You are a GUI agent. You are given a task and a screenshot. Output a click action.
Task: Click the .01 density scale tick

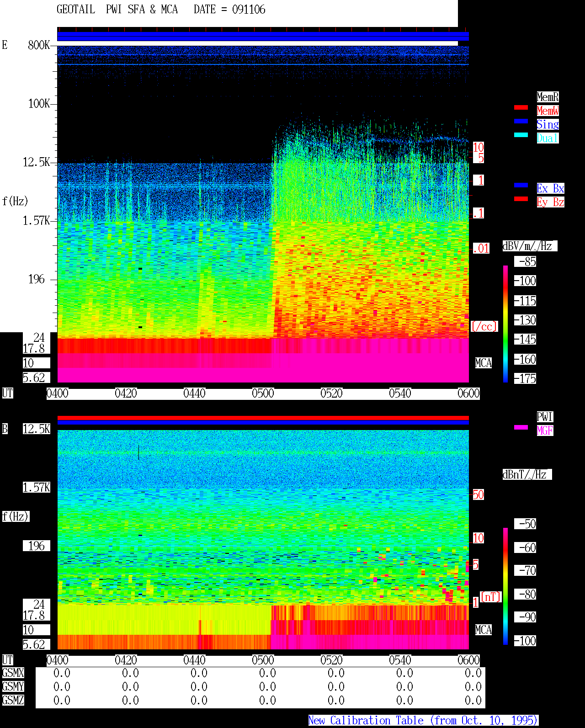tap(481, 248)
